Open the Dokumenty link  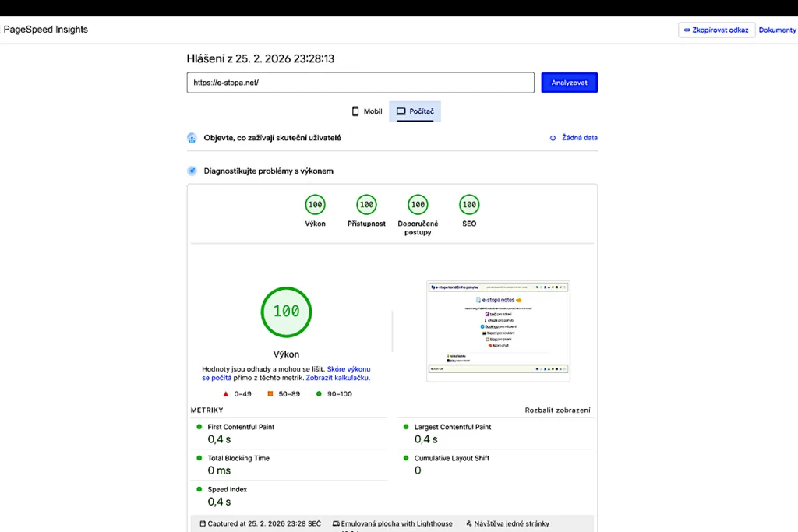(x=777, y=30)
